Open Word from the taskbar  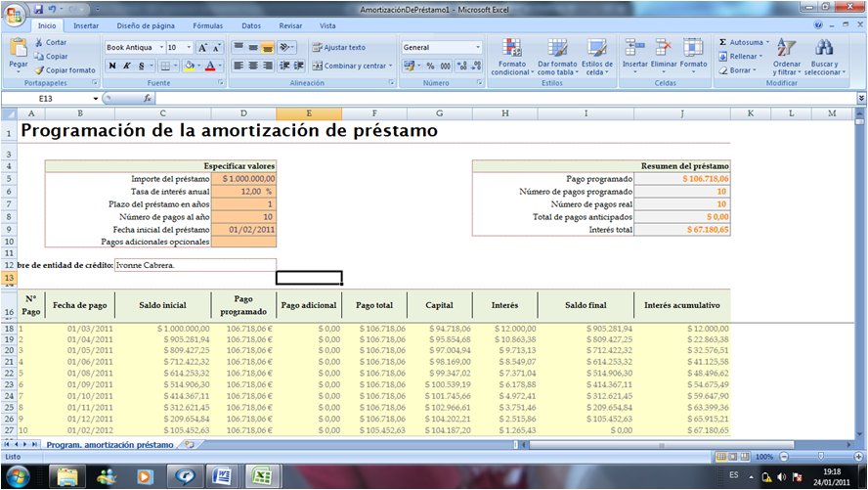coord(222,476)
